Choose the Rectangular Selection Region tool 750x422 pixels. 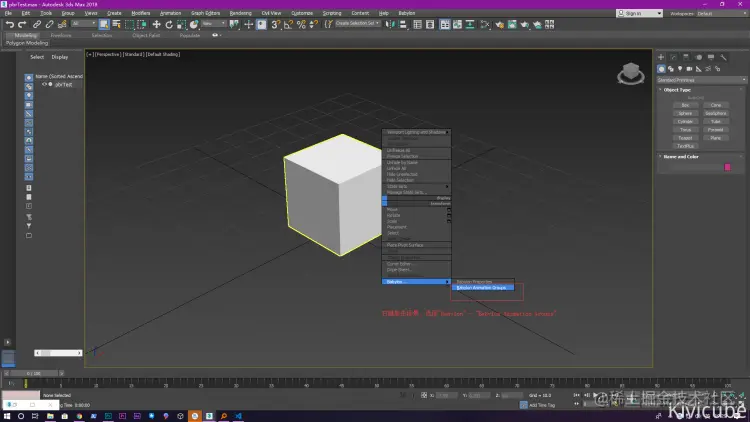coord(129,24)
